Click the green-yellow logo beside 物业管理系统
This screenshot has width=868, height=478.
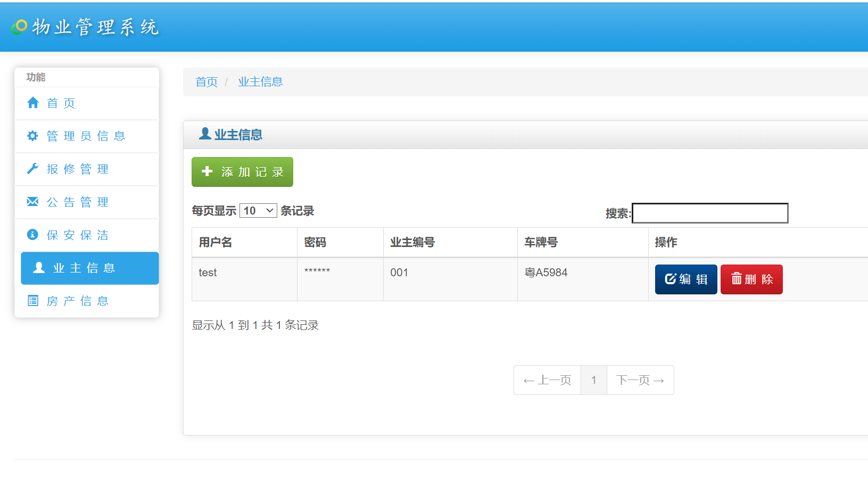[19, 27]
